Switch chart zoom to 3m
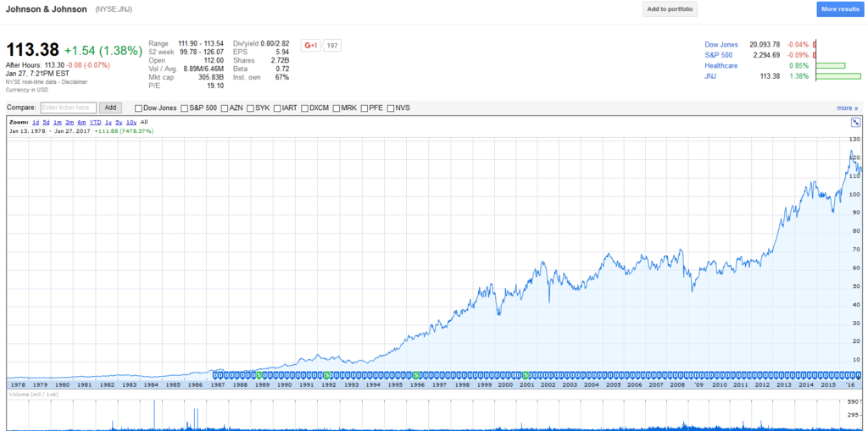The height and width of the screenshot is (431, 868). click(x=70, y=122)
